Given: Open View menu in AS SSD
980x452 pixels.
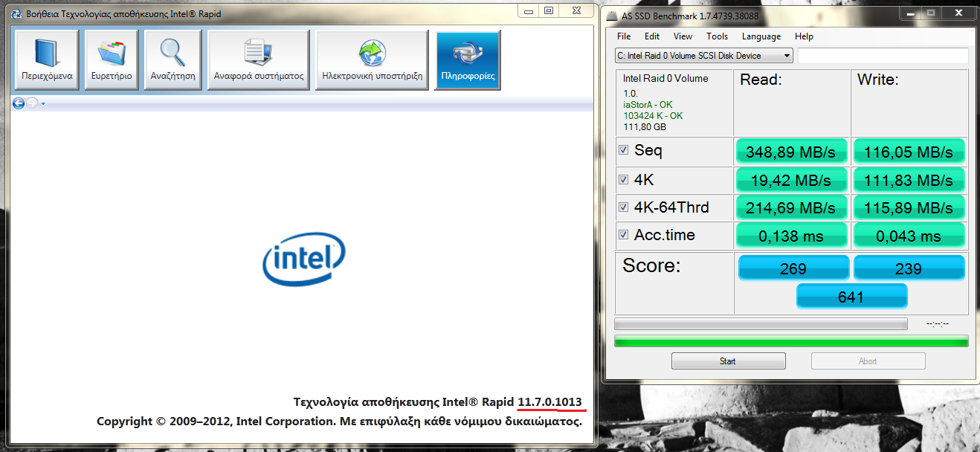Looking at the screenshot, I should pos(683,36).
